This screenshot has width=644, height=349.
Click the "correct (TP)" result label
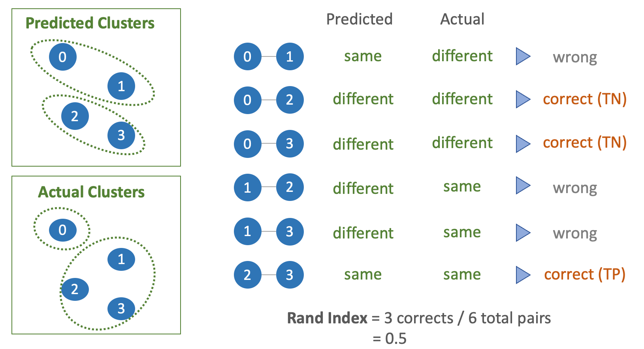pos(584,274)
